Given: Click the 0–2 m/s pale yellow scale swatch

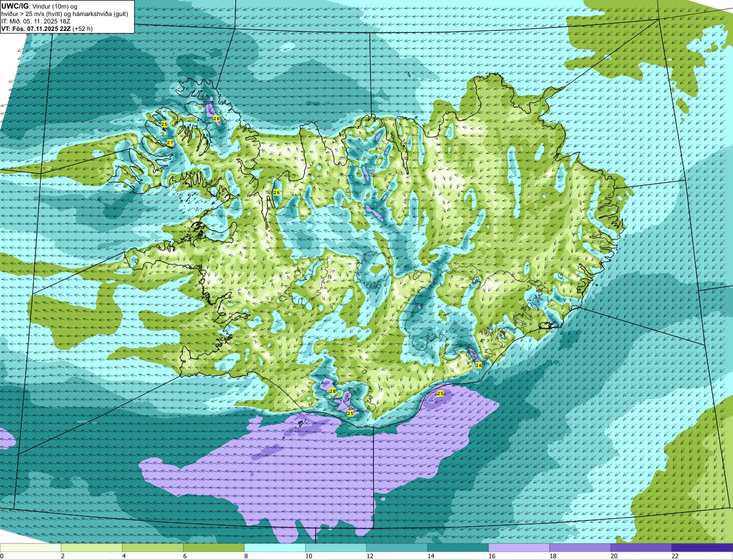Looking at the screenshot, I should point(31,547).
